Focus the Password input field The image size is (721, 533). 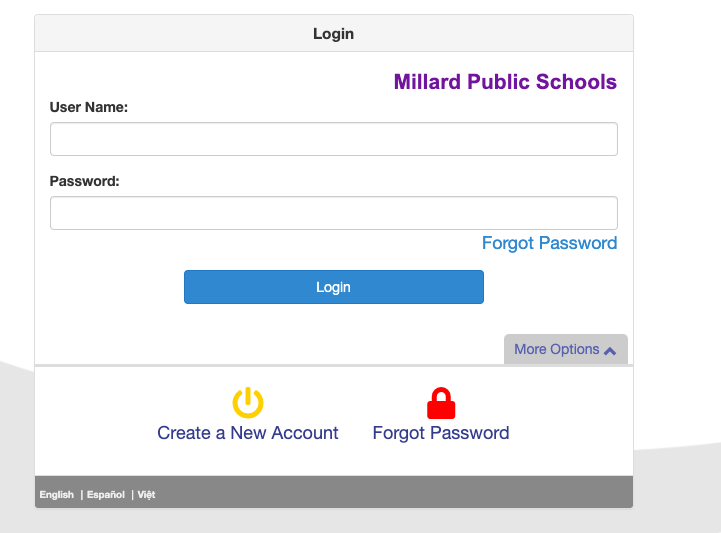[334, 213]
